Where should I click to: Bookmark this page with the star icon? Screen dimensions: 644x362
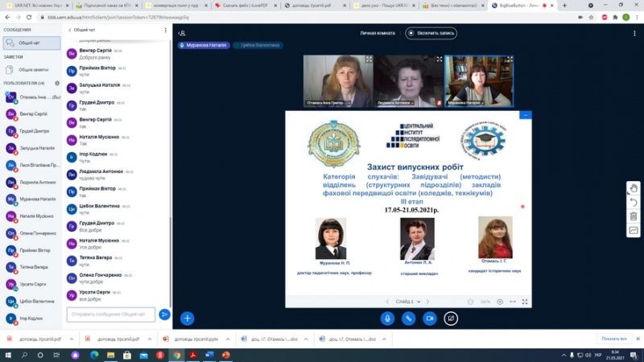click(591, 17)
